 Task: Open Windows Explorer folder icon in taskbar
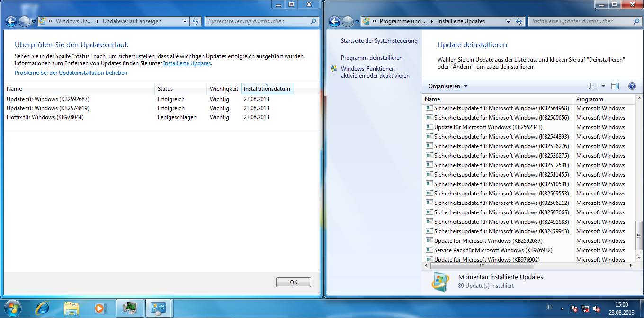pos(71,308)
